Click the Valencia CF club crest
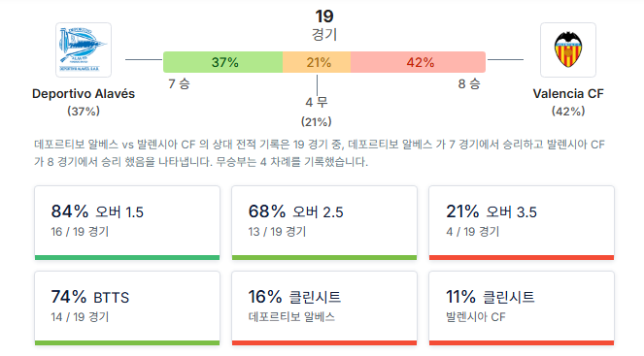 (x=568, y=50)
